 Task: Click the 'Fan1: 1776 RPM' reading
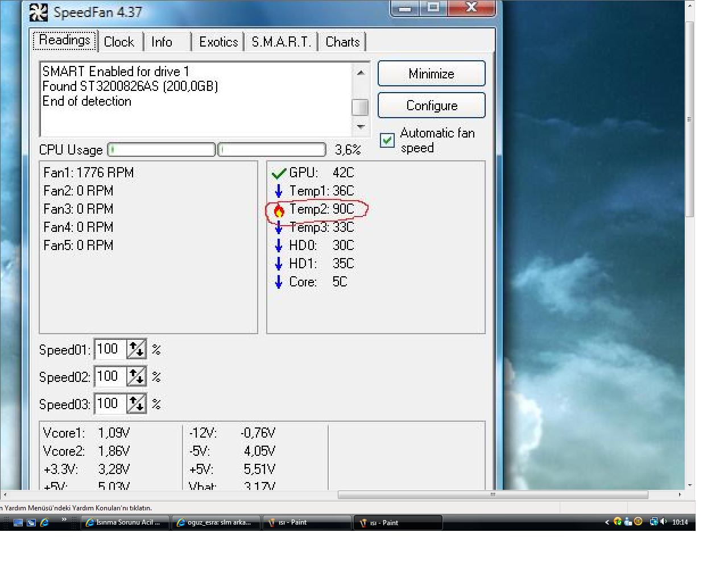coord(89,173)
